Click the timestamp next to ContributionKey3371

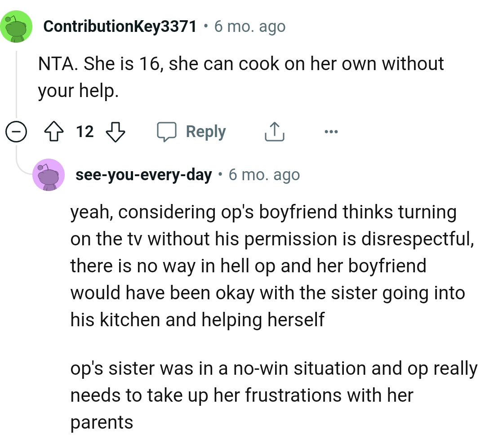pyautogui.click(x=249, y=27)
